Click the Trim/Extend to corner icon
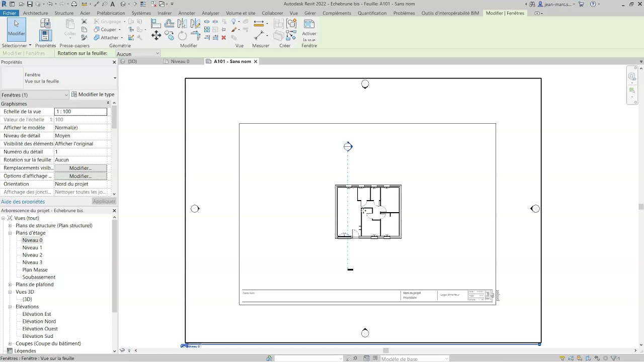The height and width of the screenshot is (362, 644). pyautogui.click(x=195, y=35)
